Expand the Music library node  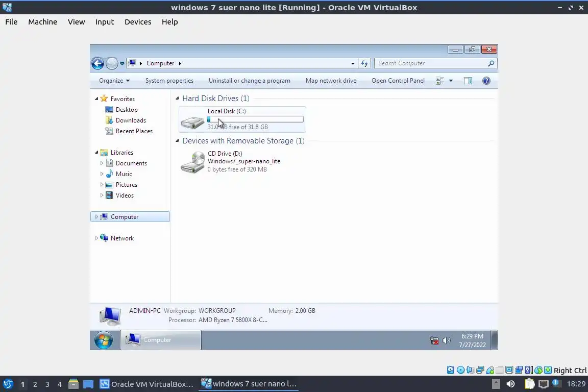102,174
